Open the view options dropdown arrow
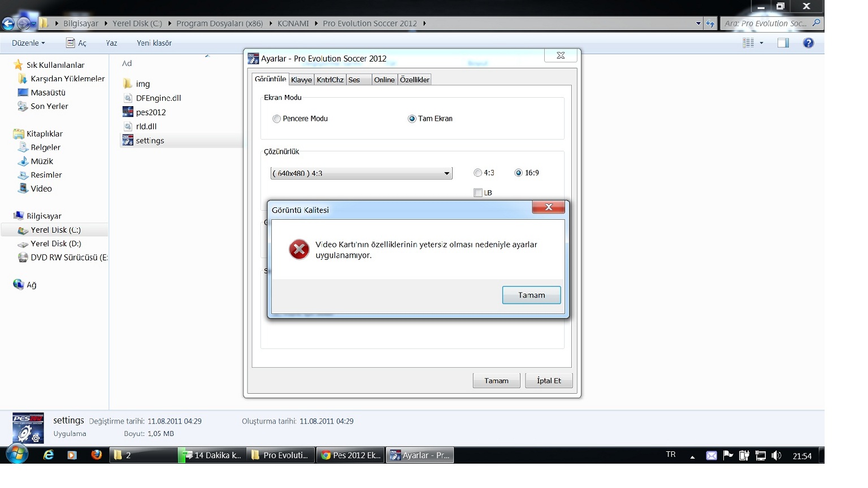Viewport: 868px width, 488px height. (x=761, y=43)
